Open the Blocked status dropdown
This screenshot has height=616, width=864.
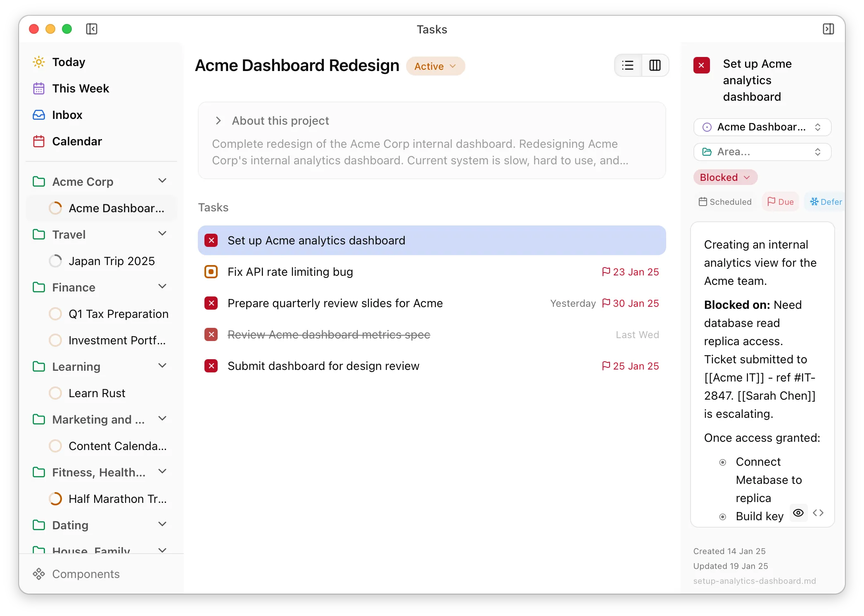point(725,177)
